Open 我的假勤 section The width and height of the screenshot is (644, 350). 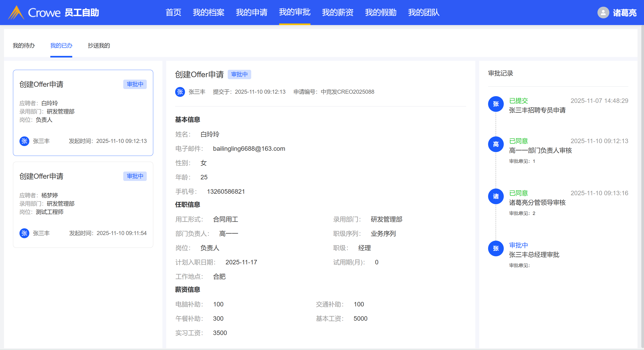click(380, 13)
